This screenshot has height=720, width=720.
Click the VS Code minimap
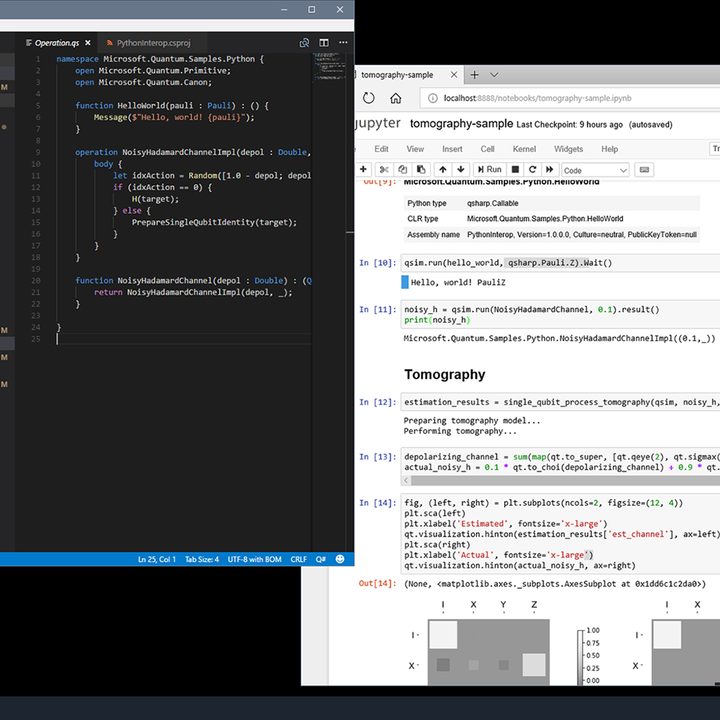click(x=329, y=67)
